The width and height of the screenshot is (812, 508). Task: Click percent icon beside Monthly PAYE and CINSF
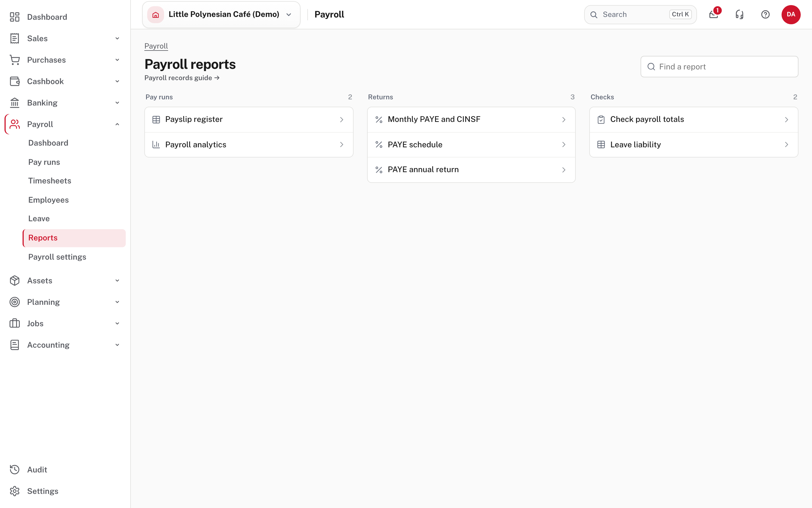(x=379, y=120)
